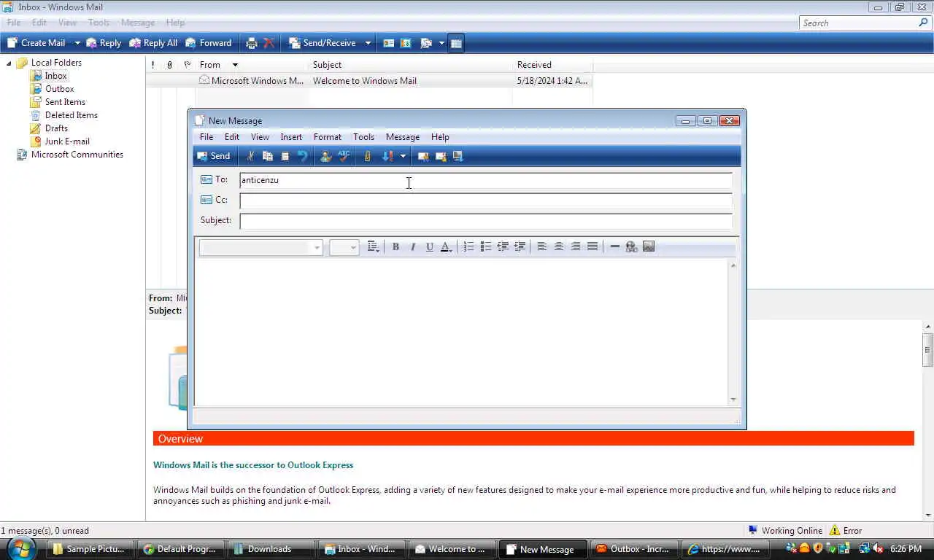934x560 pixels.
Task: Open address book icon beside Cc:
Action: pyautogui.click(x=207, y=200)
